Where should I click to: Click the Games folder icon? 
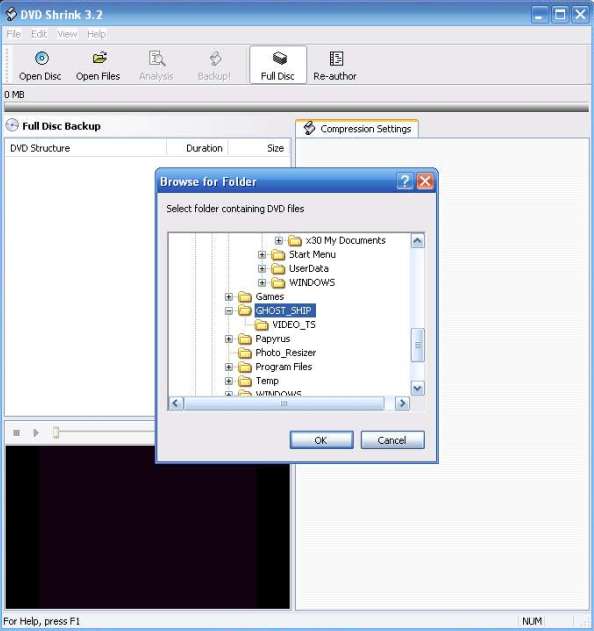point(245,297)
